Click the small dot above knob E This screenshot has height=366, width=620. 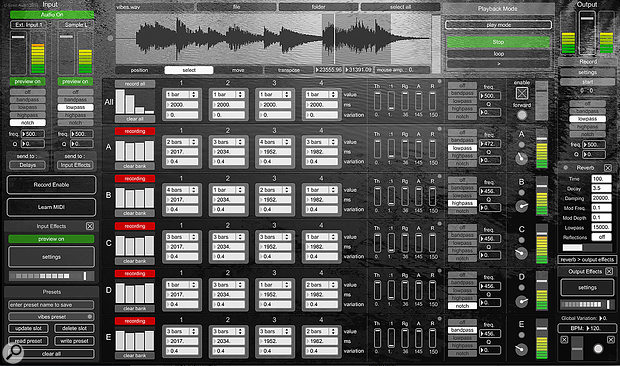tap(522, 335)
